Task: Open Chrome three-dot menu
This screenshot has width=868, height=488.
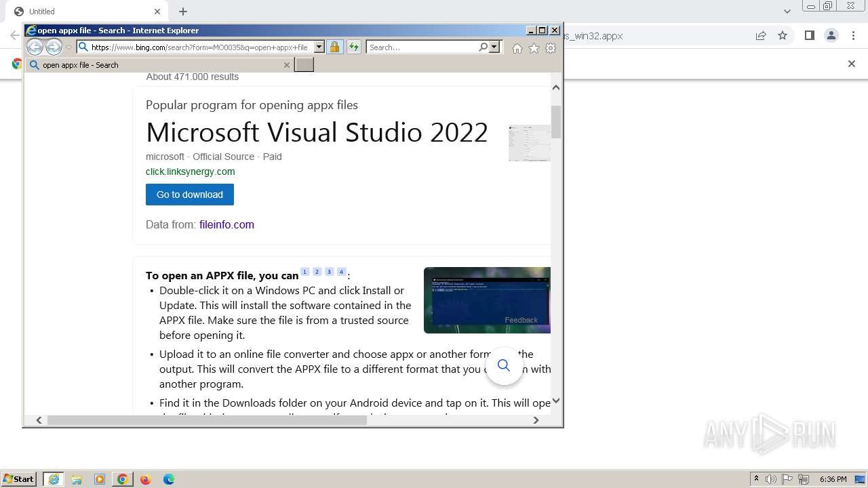Action: 853,36
